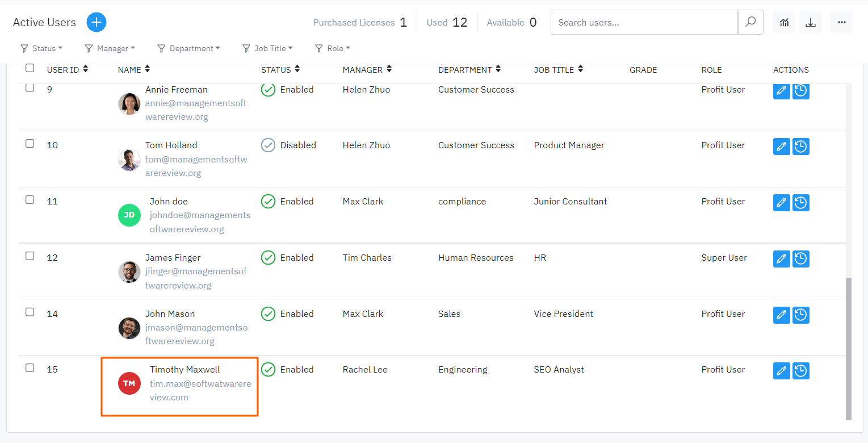This screenshot has height=443, width=868.
Task: Open the Department filter dropdown
Action: pyautogui.click(x=188, y=48)
